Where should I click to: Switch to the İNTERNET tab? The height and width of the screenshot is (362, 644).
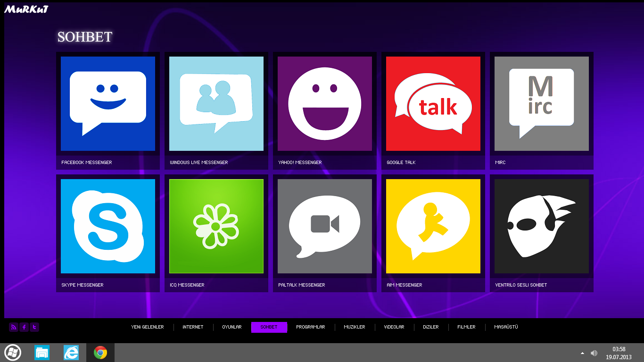coord(193,327)
